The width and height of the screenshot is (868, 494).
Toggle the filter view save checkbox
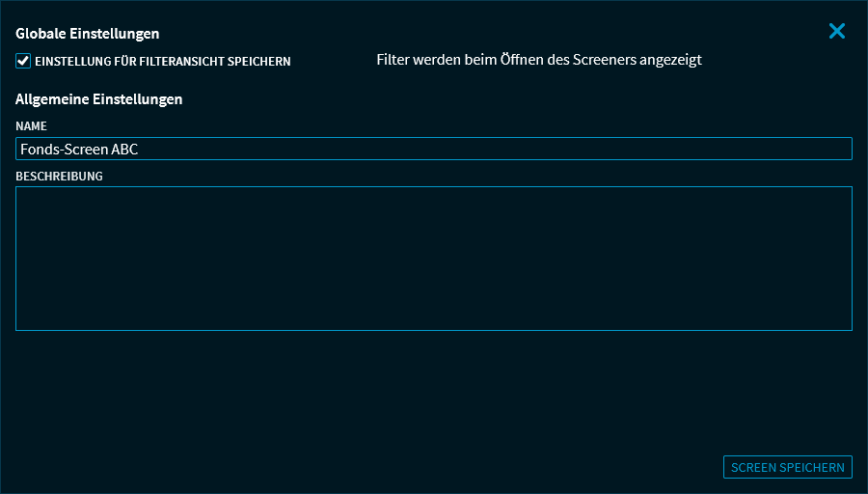coord(23,61)
